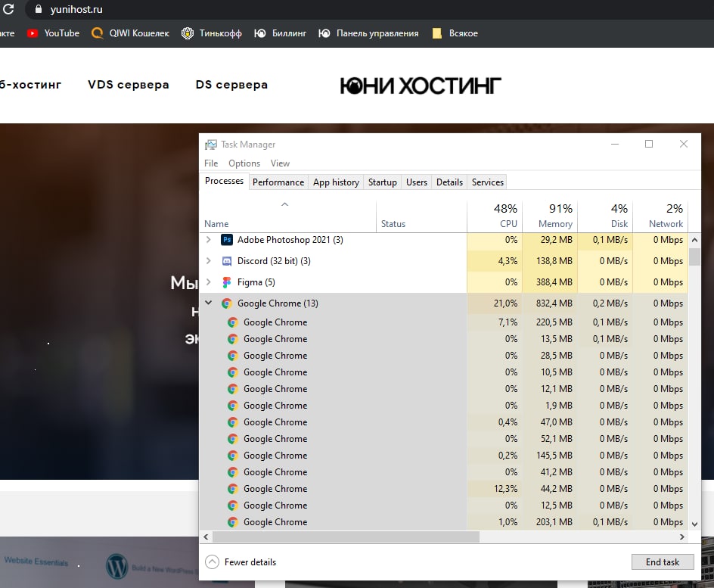The image size is (714, 588).
Task: Sort processes by Network column
Action: coord(660,216)
